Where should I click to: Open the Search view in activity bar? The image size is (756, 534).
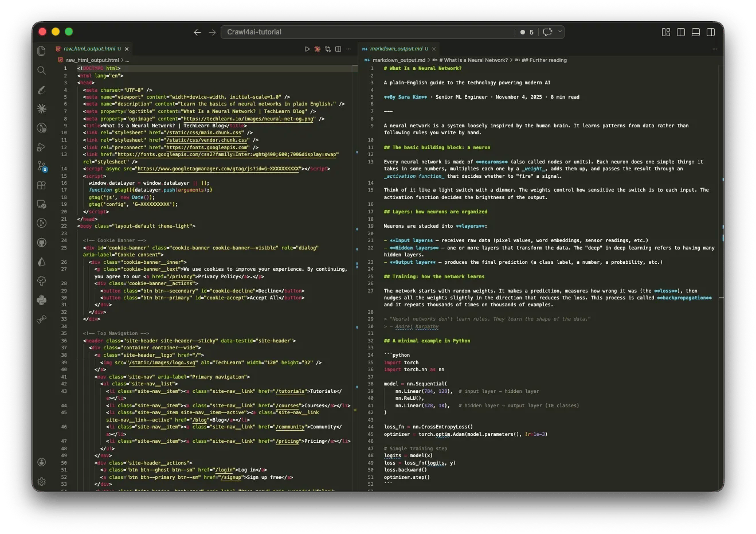pyautogui.click(x=41, y=71)
